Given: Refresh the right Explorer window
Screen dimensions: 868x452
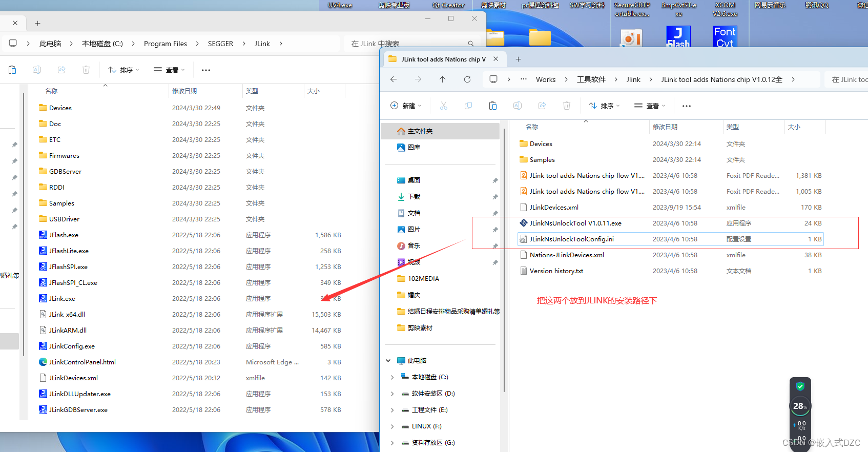Looking at the screenshot, I should pyautogui.click(x=467, y=79).
